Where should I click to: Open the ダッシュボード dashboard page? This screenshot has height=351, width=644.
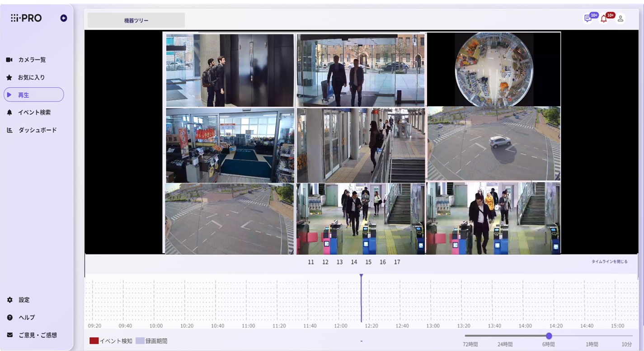(x=37, y=130)
